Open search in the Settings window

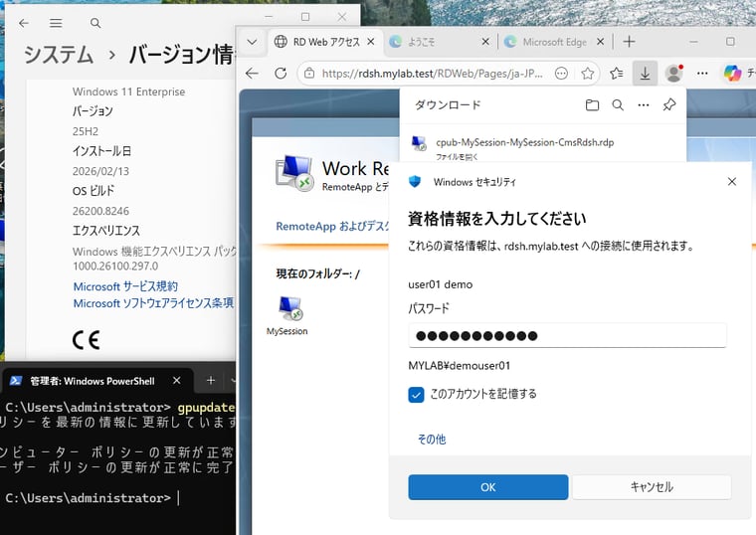point(95,23)
